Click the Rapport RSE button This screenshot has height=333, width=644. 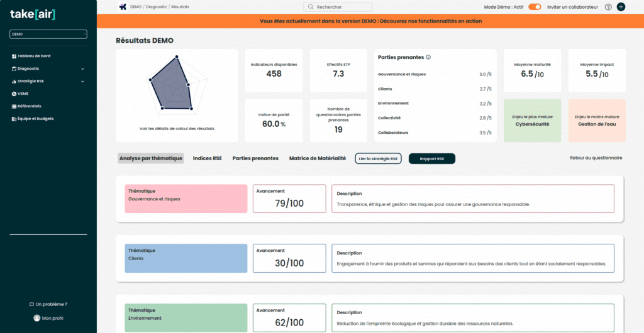pyautogui.click(x=431, y=159)
